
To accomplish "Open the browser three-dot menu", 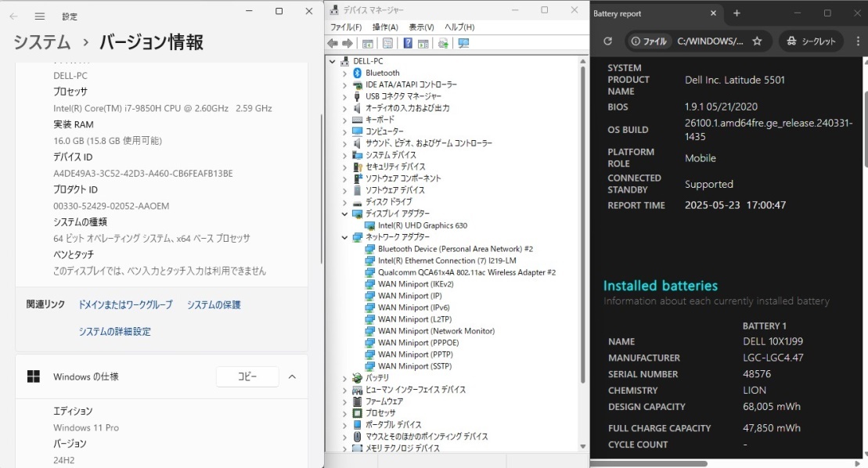I will (x=859, y=41).
